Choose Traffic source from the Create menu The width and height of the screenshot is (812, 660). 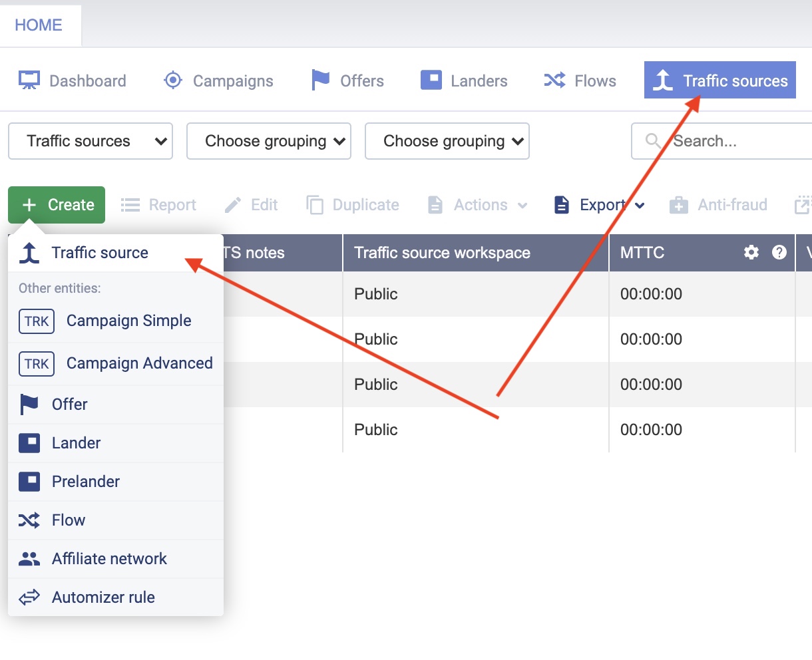coord(100,253)
